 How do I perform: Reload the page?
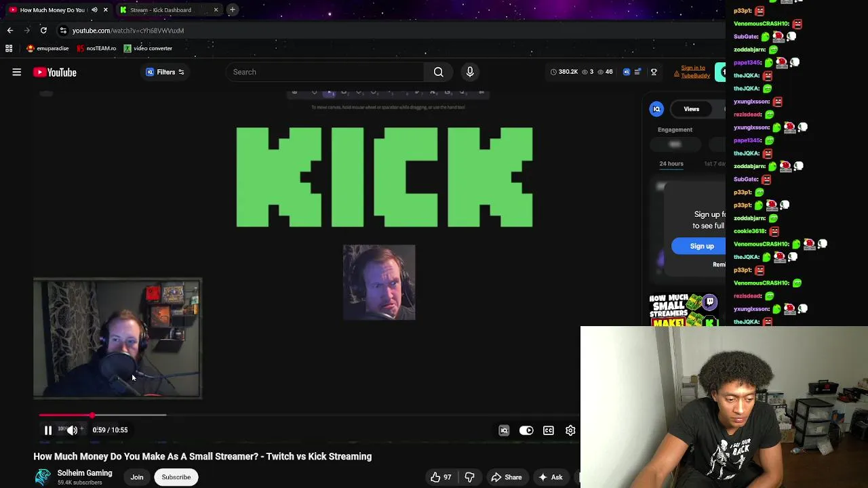tap(43, 30)
